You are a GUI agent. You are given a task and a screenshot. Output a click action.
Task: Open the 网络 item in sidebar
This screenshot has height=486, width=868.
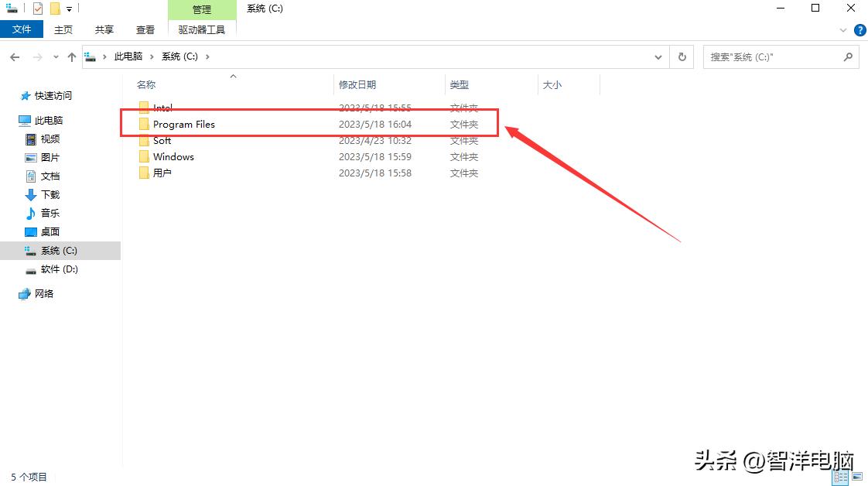[43, 293]
